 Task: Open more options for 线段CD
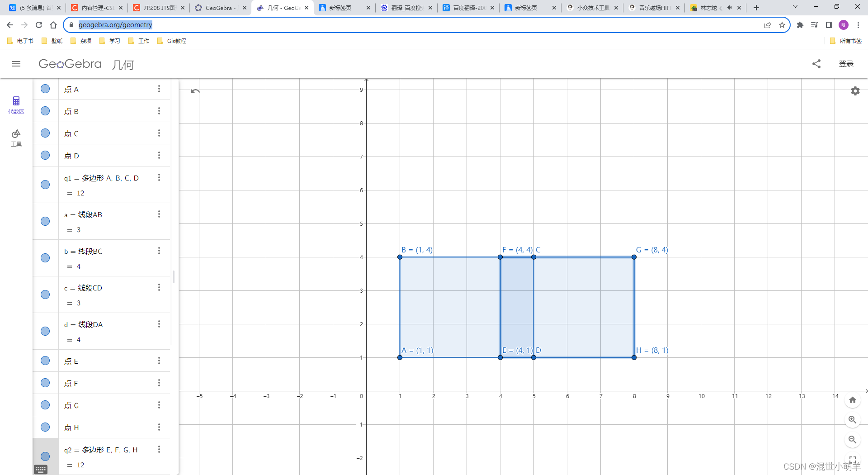[159, 287]
